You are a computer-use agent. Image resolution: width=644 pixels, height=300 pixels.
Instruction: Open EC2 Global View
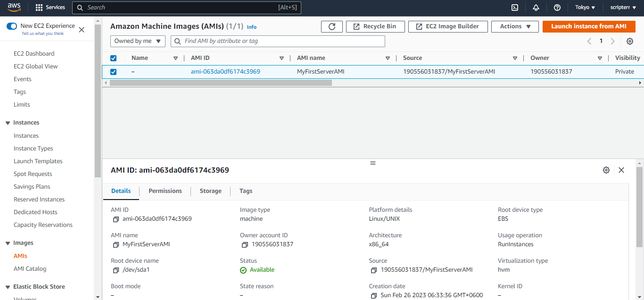36,67
